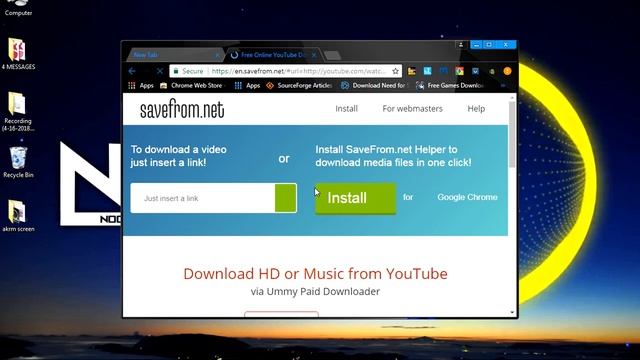This screenshot has width=640, height=360.
Task: Open the For webmasters link
Action: click(x=412, y=109)
